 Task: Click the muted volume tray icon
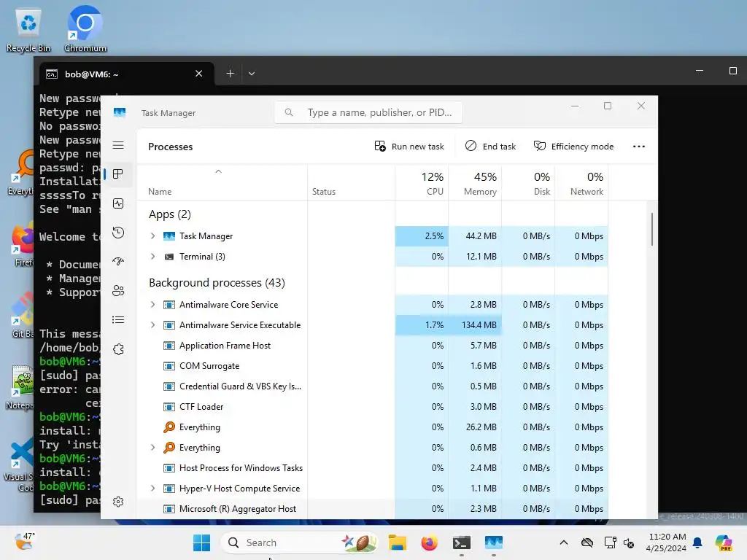tap(629, 542)
